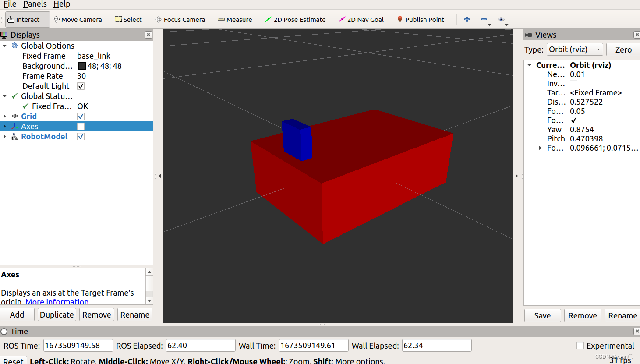Toggle the Default Light checkbox

coord(81,86)
